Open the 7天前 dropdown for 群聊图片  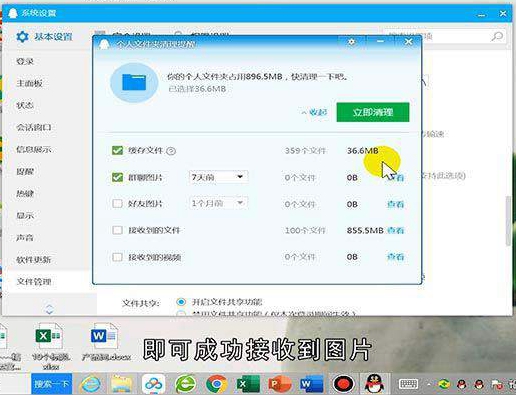[x=218, y=177]
